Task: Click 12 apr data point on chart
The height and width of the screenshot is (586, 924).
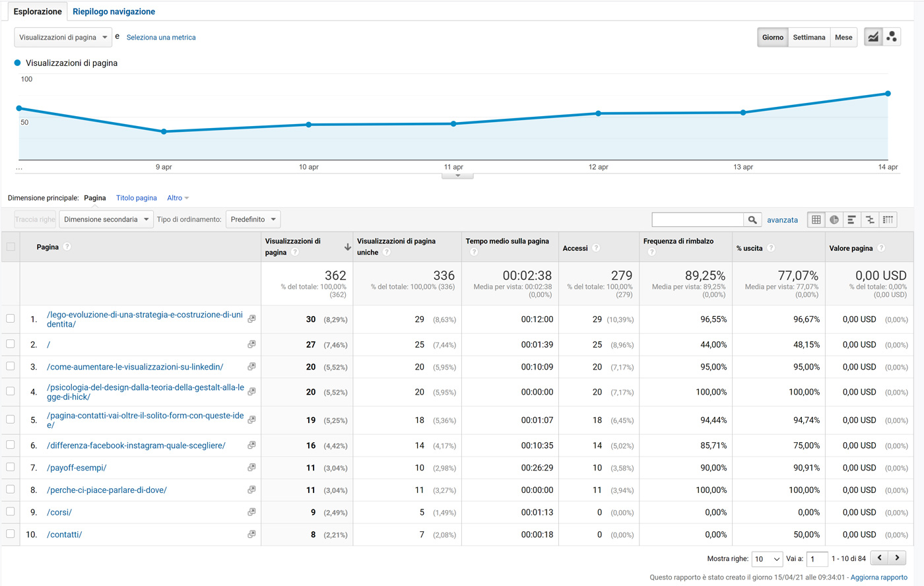Action: 598,114
